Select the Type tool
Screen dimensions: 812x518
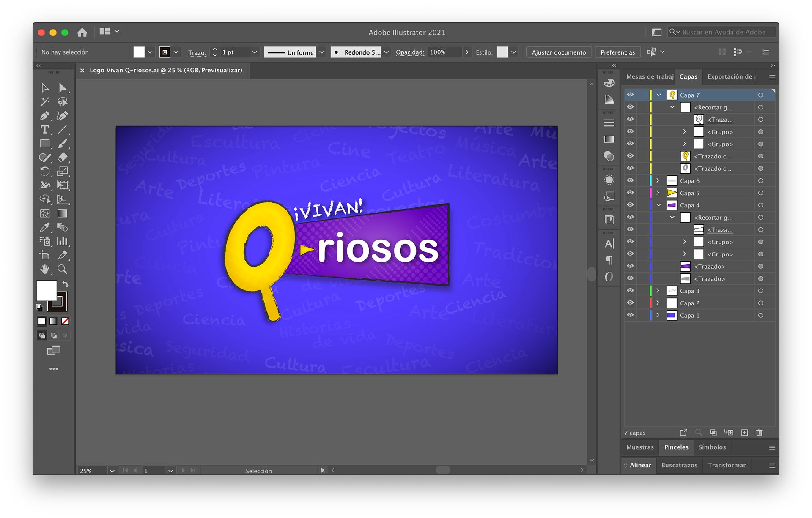tap(44, 130)
